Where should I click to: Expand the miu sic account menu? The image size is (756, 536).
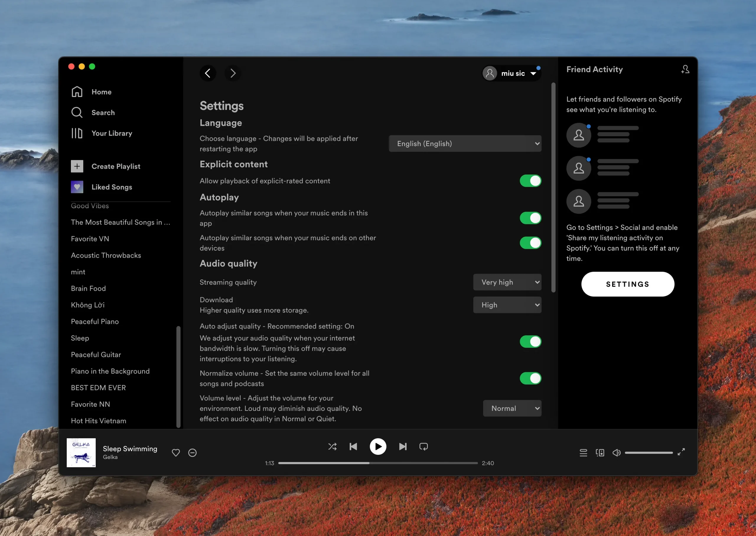pyautogui.click(x=511, y=73)
